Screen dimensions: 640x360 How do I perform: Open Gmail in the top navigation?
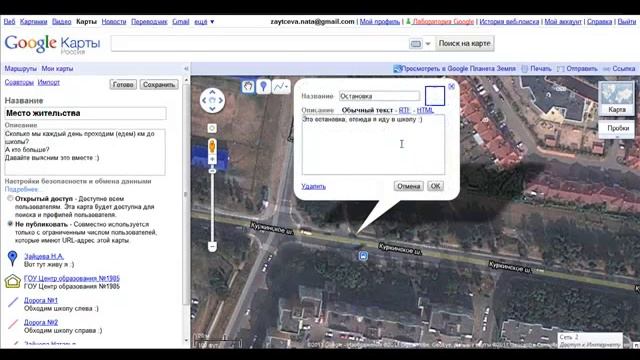[180, 21]
